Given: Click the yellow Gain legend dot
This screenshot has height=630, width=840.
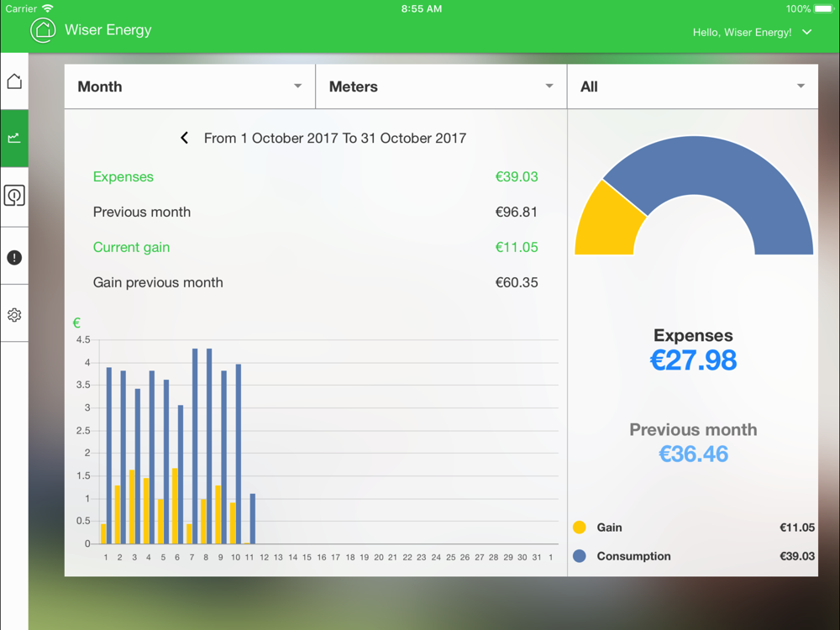Looking at the screenshot, I should (579, 528).
